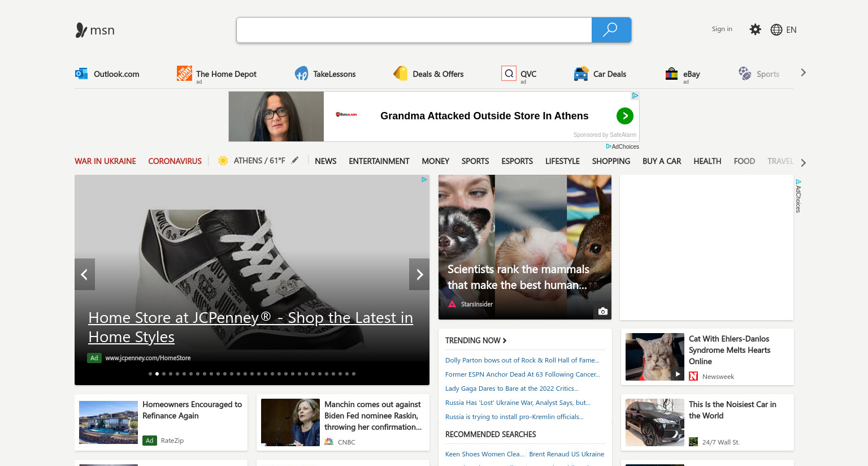Open News navigation tab
The width and height of the screenshot is (868, 466).
tap(325, 161)
